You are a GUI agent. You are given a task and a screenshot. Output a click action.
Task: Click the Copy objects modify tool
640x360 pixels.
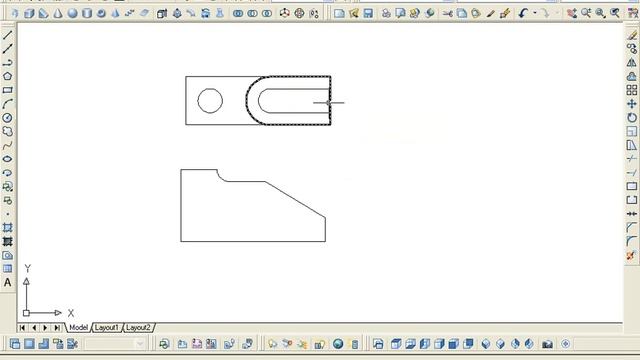(x=632, y=49)
